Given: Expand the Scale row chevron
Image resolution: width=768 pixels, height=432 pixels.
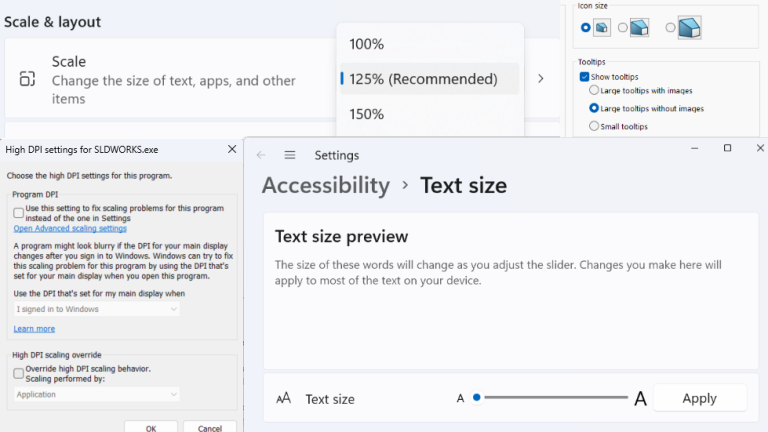Looking at the screenshot, I should point(541,78).
